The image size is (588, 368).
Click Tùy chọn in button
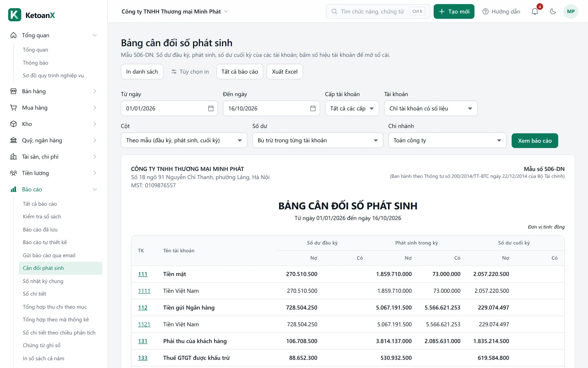point(190,71)
